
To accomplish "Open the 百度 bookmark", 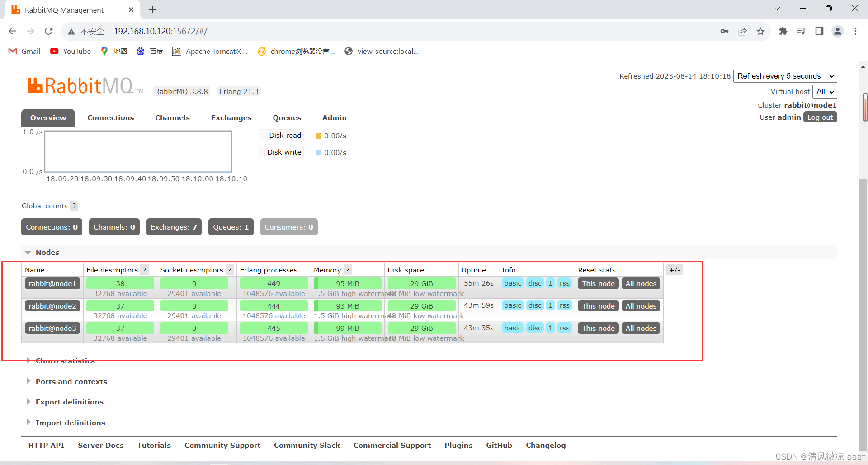I will [x=150, y=51].
